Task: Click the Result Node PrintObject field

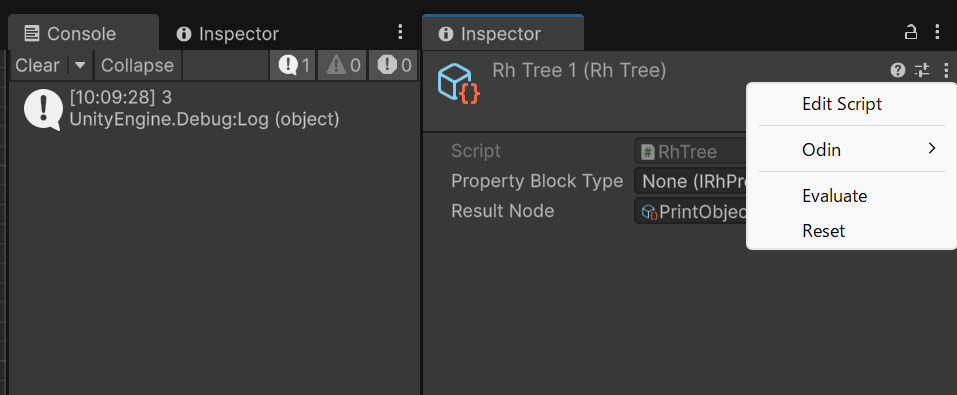Action: tap(691, 211)
